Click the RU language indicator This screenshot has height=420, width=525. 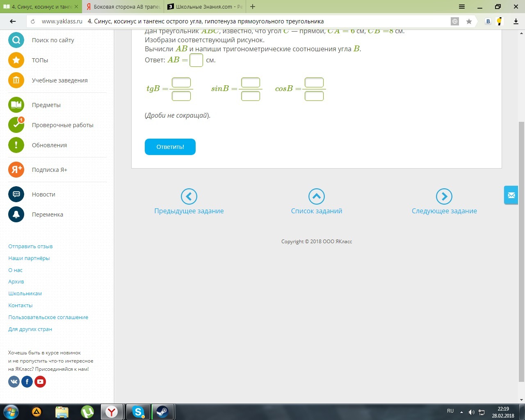pyautogui.click(x=450, y=411)
